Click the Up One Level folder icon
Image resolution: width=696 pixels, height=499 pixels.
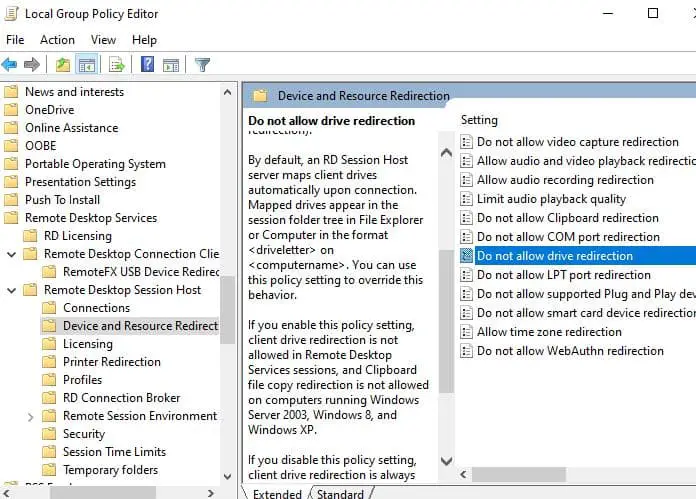[x=63, y=65]
